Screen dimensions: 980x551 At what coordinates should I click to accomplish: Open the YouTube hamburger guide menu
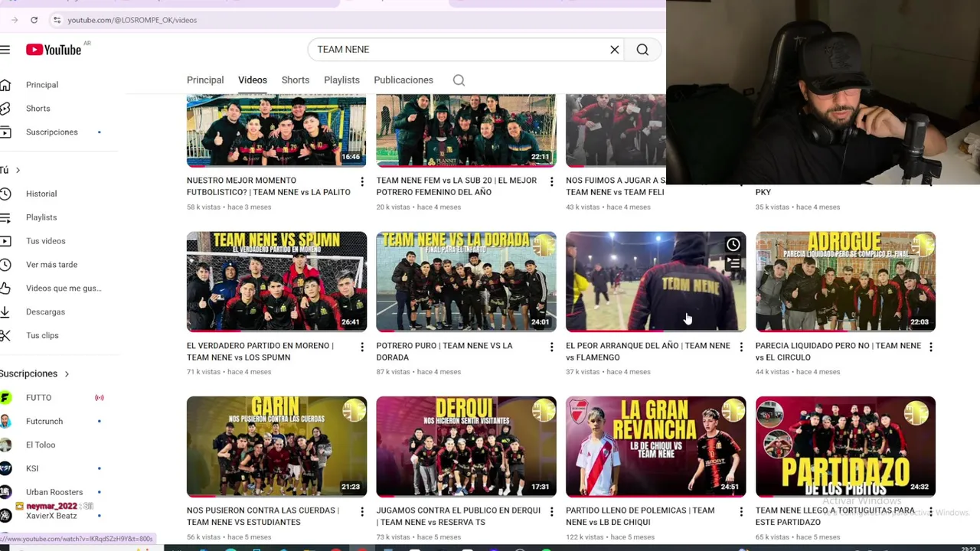(5, 50)
